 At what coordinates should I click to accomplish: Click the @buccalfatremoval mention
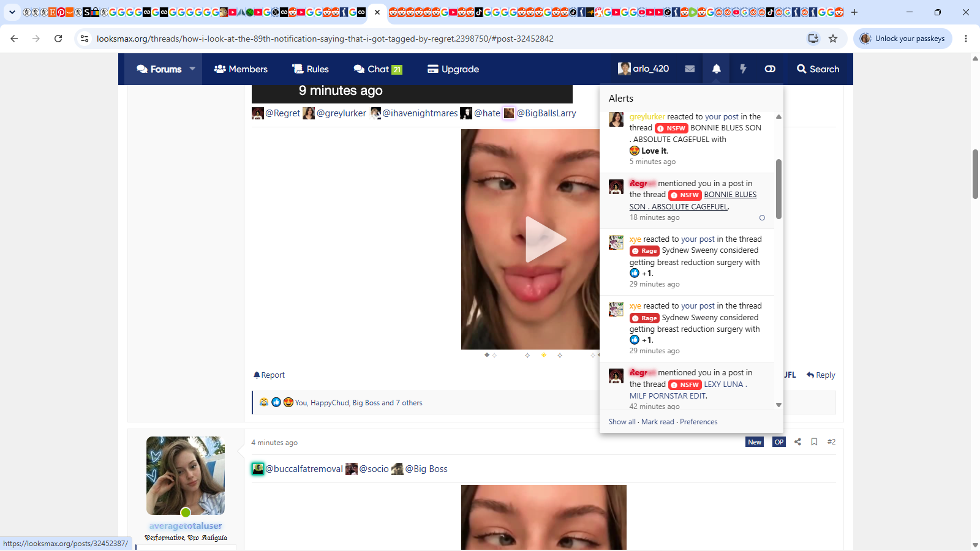(x=304, y=469)
